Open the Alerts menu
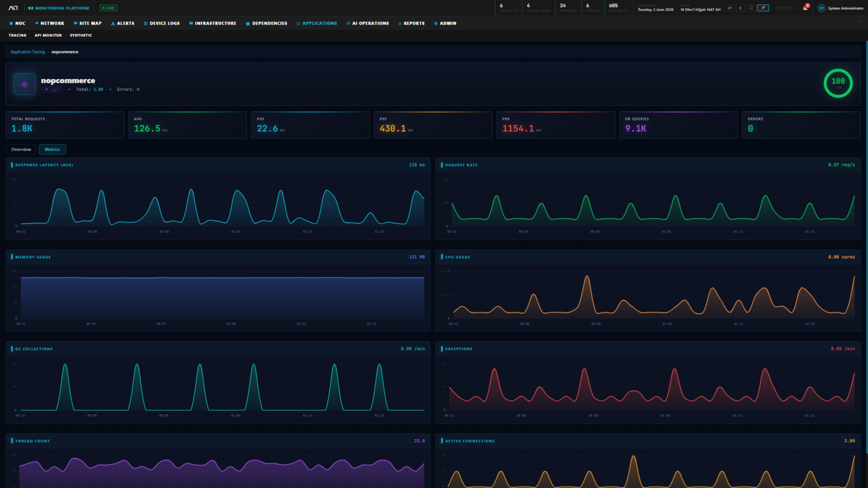The image size is (868, 488). [123, 23]
